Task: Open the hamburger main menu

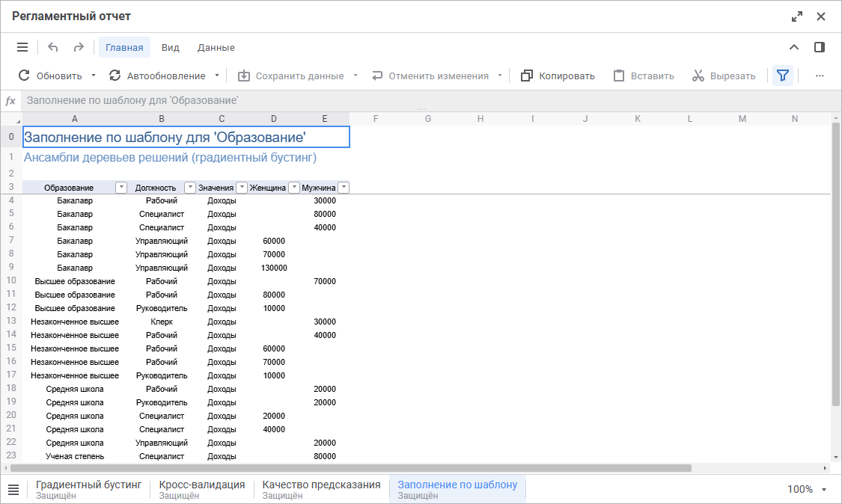Action: (22, 47)
